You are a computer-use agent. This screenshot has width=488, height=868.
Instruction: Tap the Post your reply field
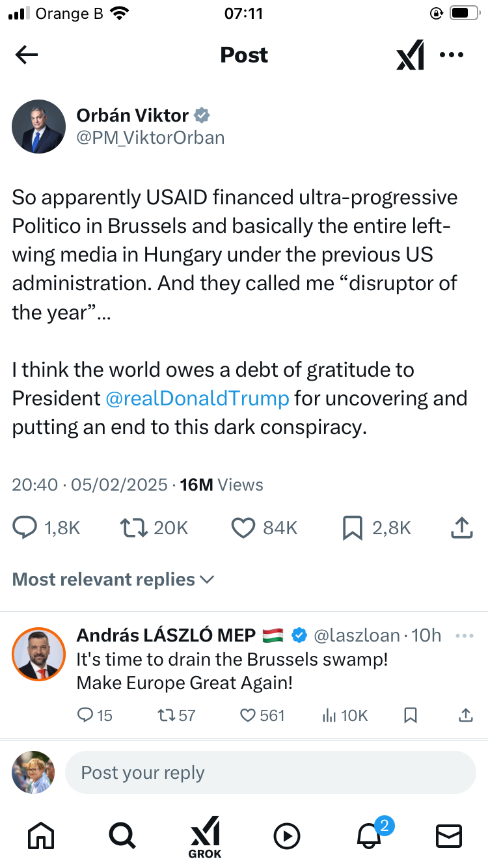coord(270,772)
